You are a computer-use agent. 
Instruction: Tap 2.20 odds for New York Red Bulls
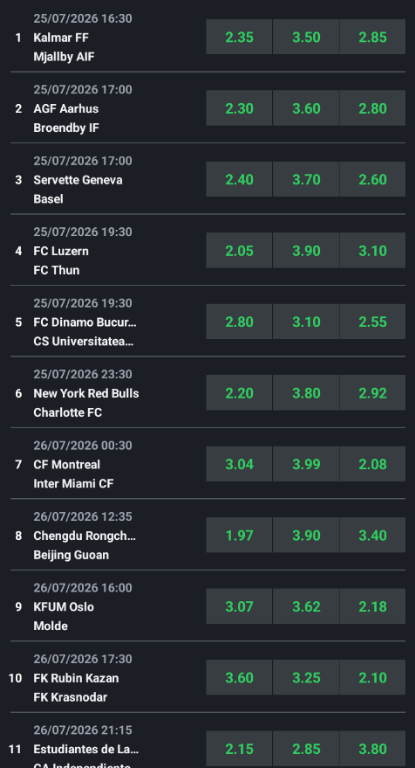coord(239,393)
